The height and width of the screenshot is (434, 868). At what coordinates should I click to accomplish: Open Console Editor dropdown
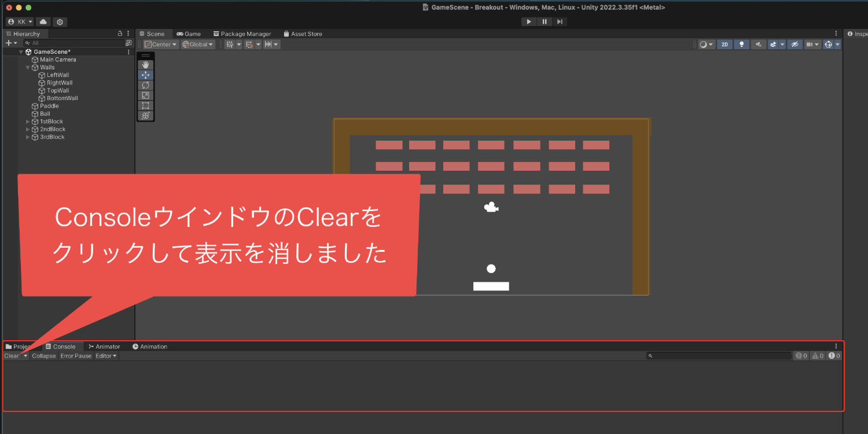106,356
